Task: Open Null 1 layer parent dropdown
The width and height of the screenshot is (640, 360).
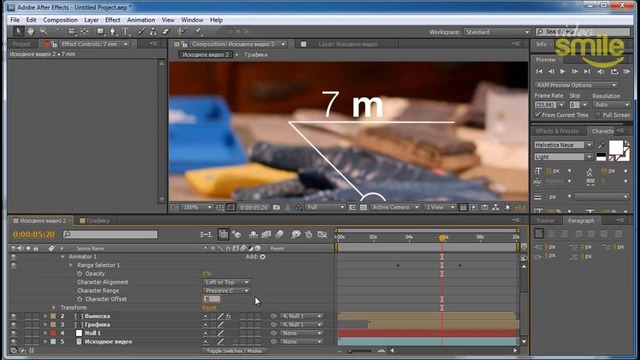Action: 301,333
